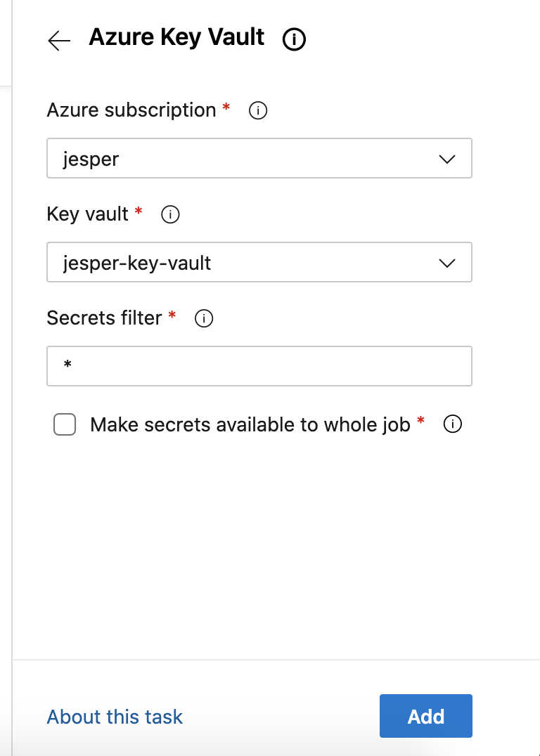This screenshot has height=756, width=540.
Task: Click the 'Make secrets available to whole job' label
Action: tap(250, 425)
